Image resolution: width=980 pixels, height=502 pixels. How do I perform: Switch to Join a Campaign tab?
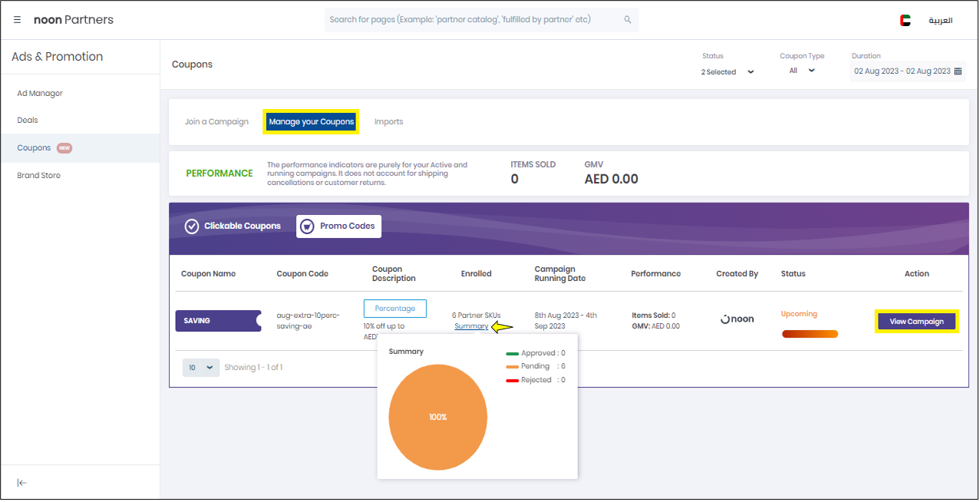(216, 122)
